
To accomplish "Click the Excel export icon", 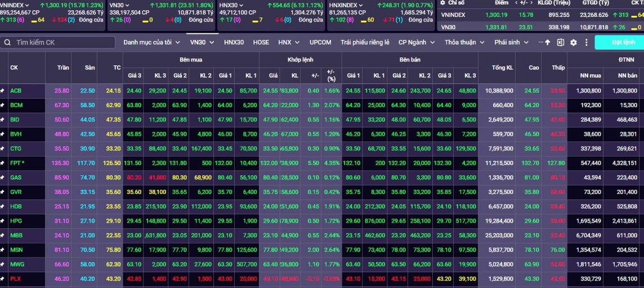I will (x=561, y=42).
